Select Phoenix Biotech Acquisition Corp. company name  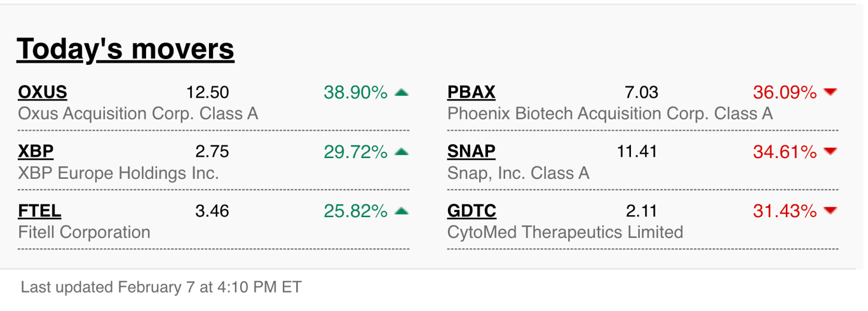610,114
